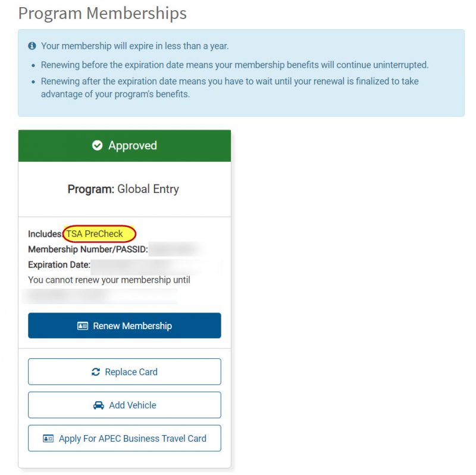The width and height of the screenshot is (476, 475).
Task: Click the Global Entry program label
Action: 124,189
